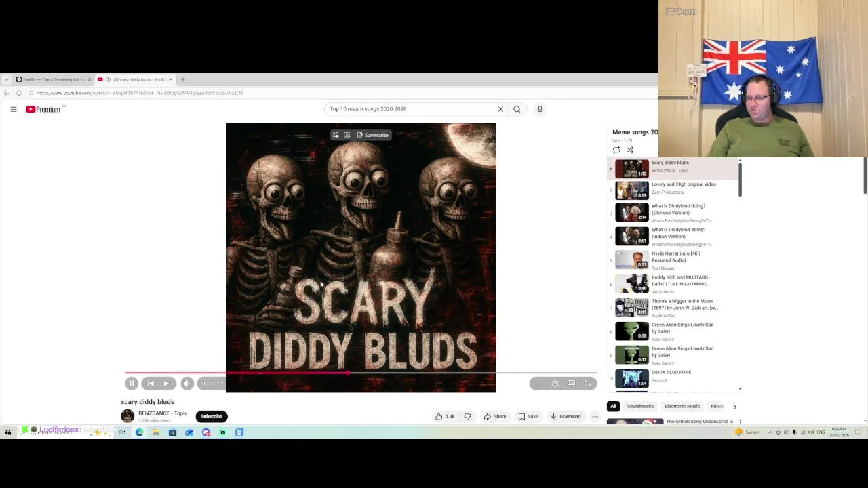The image size is (868, 488).
Task: Click the Meme songs playlist title
Action: (635, 132)
